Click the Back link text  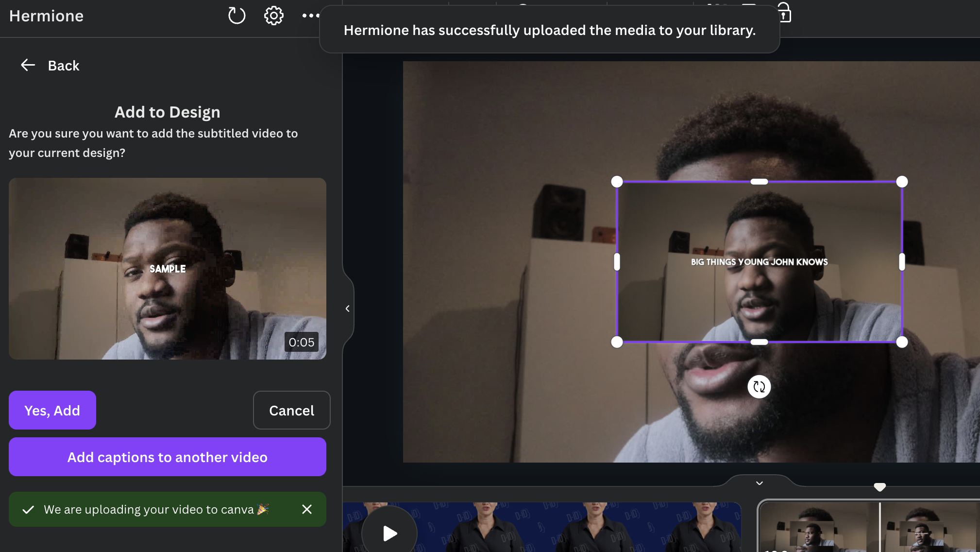pyautogui.click(x=63, y=66)
